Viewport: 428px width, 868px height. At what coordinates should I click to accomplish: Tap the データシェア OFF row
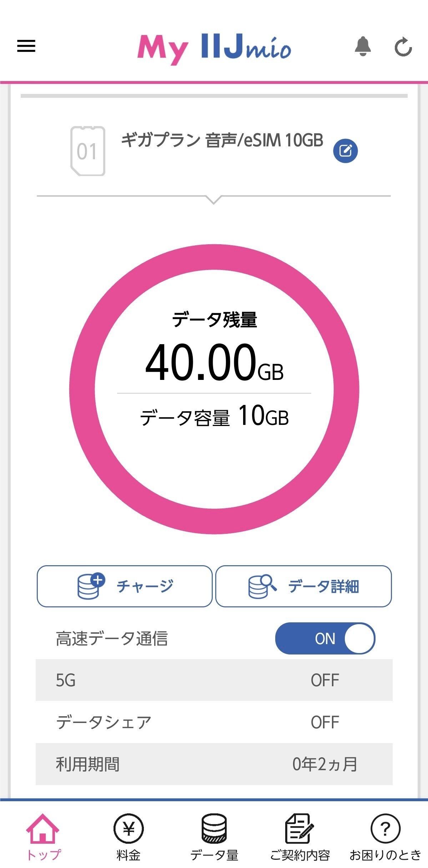214,722
